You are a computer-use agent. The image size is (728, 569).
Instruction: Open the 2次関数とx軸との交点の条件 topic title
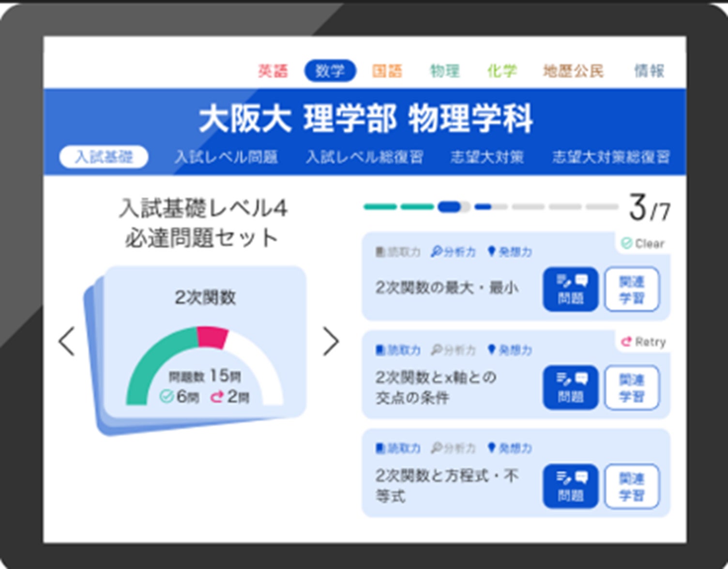tap(436, 387)
